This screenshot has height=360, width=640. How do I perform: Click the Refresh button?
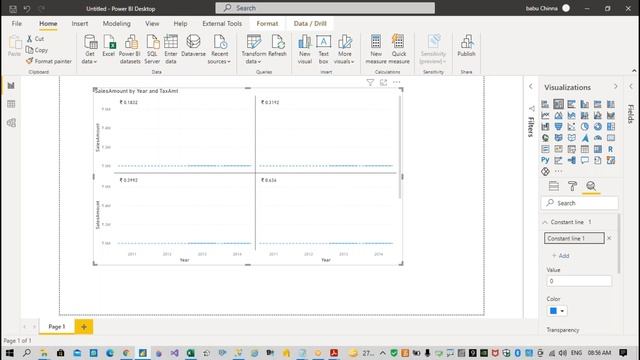278,46
